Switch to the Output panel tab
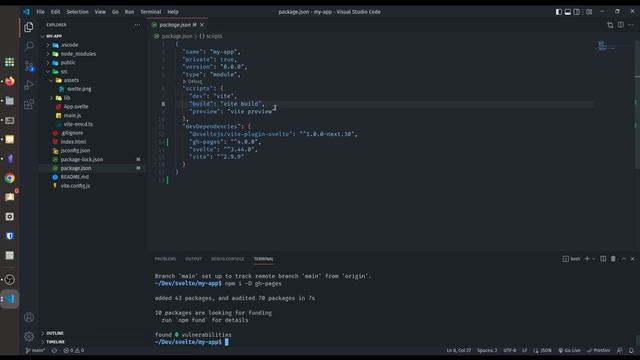Screen dimensions: 640x360 (x=193, y=259)
